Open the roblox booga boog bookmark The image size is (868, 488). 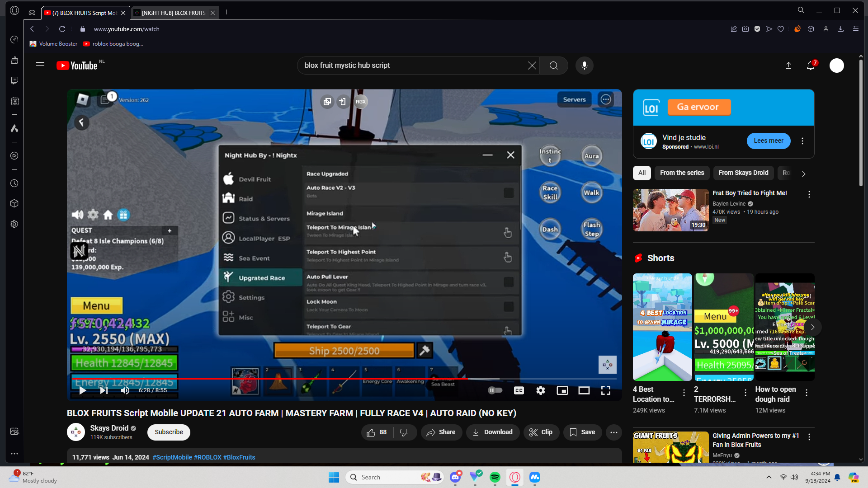(x=113, y=44)
